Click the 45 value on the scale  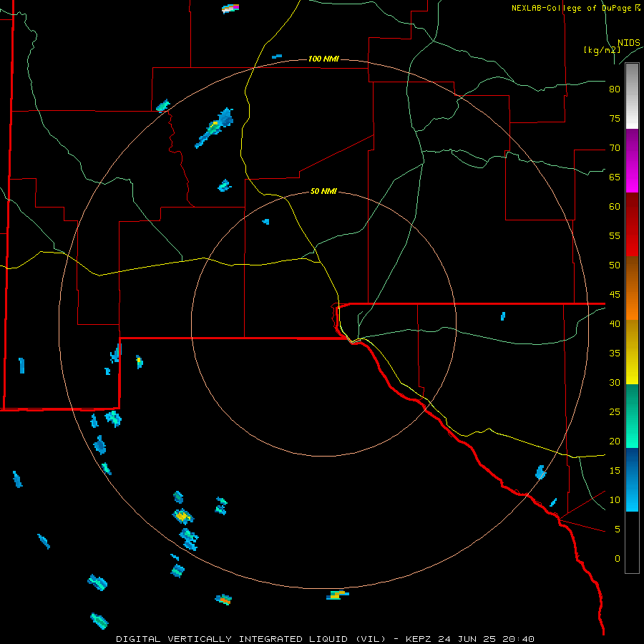(x=615, y=295)
